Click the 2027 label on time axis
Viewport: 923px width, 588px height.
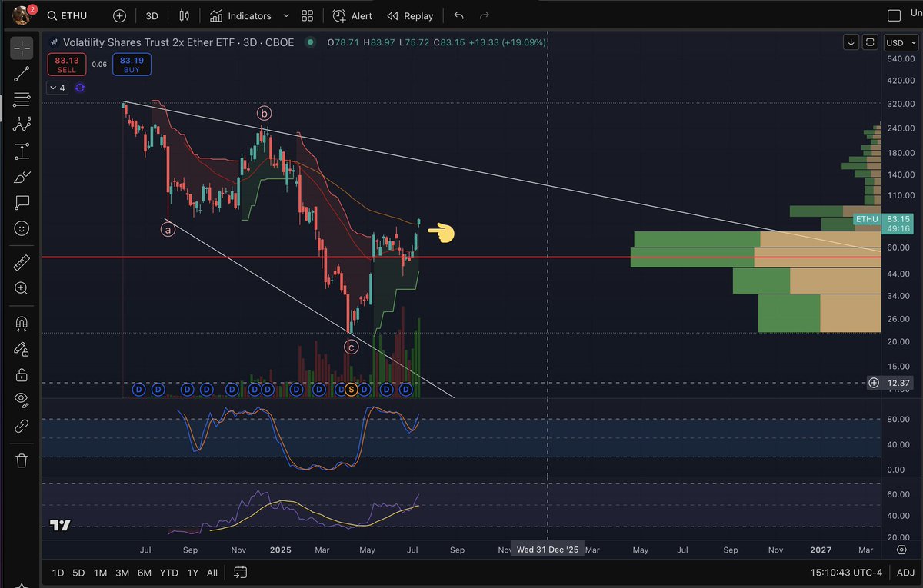pos(821,550)
